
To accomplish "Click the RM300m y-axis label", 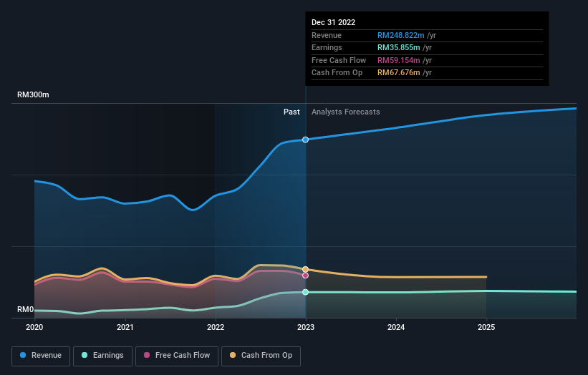I will pyautogui.click(x=33, y=94).
